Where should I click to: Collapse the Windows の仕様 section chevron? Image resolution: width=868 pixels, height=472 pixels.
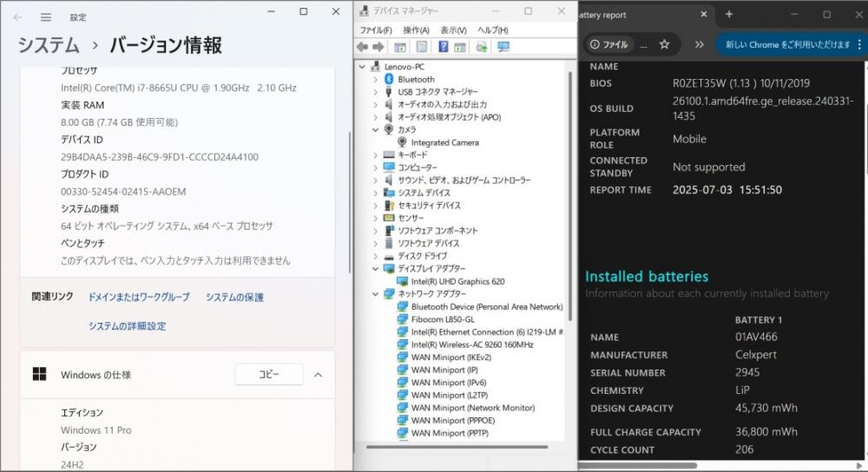(318, 375)
